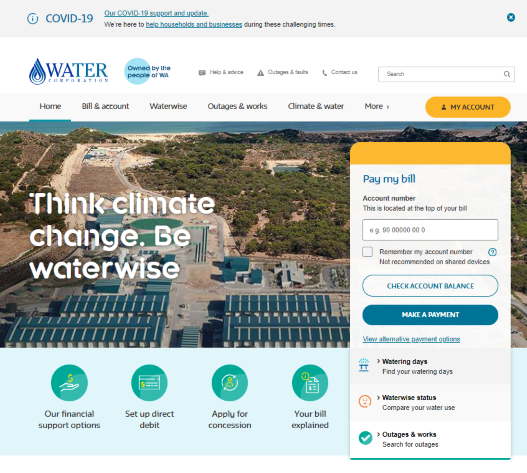Click the Waterwise status face icon
527x473 pixels.
point(365,401)
